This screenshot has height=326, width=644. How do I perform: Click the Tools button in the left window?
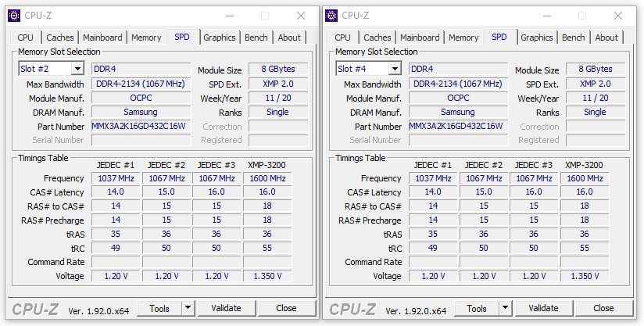[x=159, y=308]
